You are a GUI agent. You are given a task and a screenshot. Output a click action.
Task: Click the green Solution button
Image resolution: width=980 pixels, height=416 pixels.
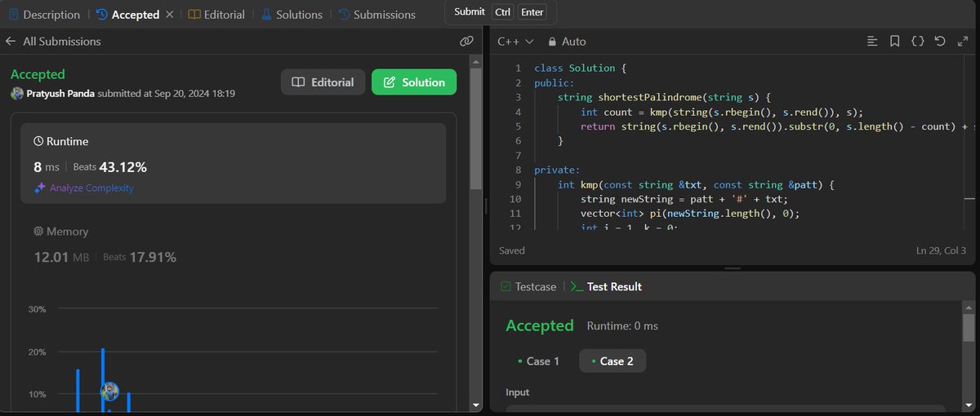click(x=414, y=82)
